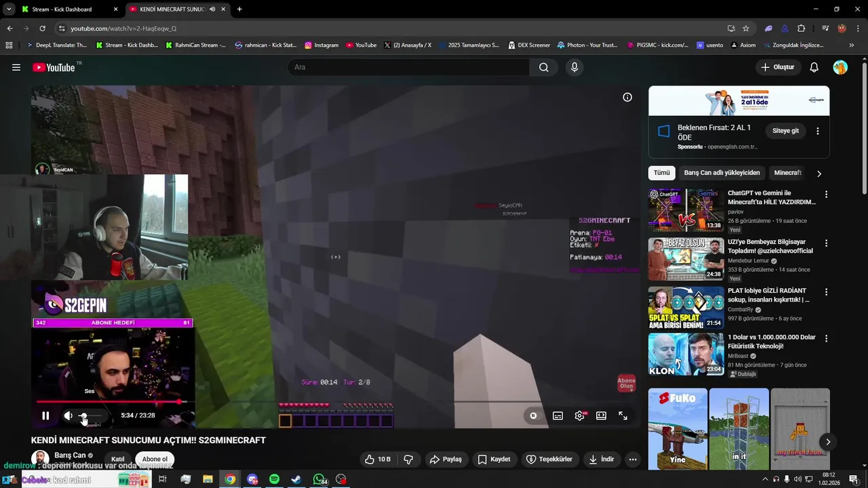Open the Instagram bookmark
The image size is (868, 488).
coord(321,45)
